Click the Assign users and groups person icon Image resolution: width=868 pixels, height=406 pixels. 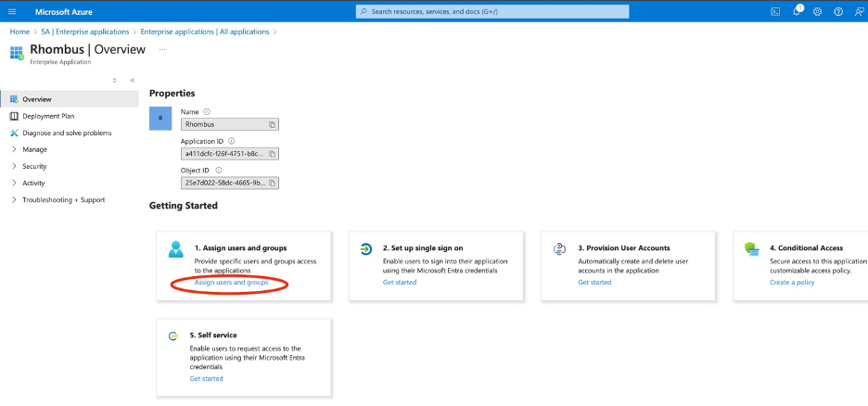(x=176, y=249)
